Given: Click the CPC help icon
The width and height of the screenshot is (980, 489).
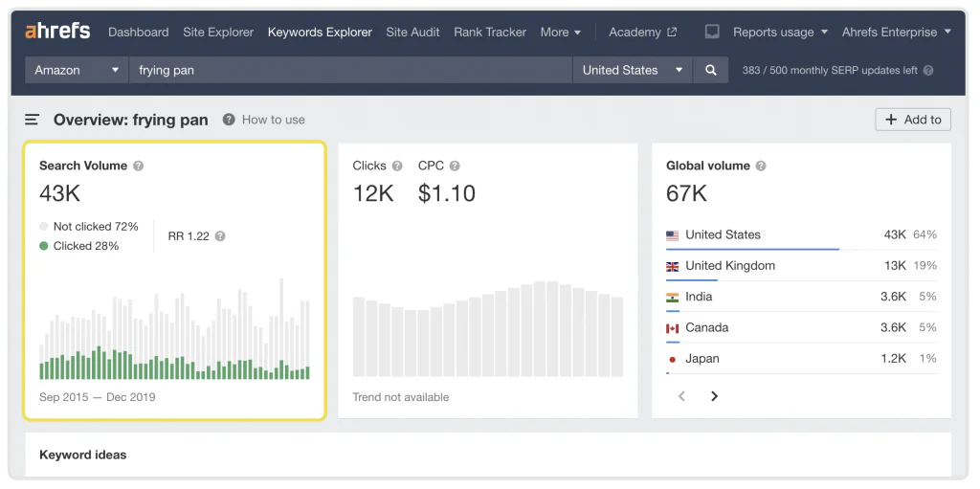Looking at the screenshot, I should (455, 166).
